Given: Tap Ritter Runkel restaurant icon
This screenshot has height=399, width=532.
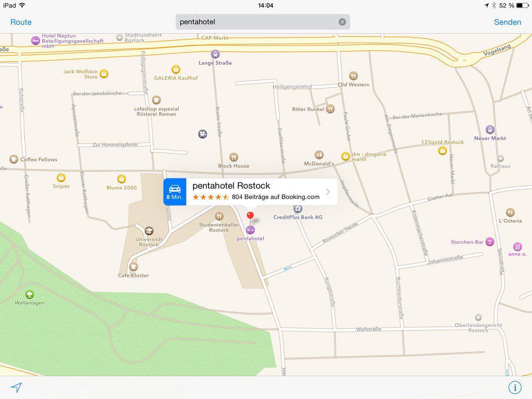Looking at the screenshot, I should pos(330,109).
